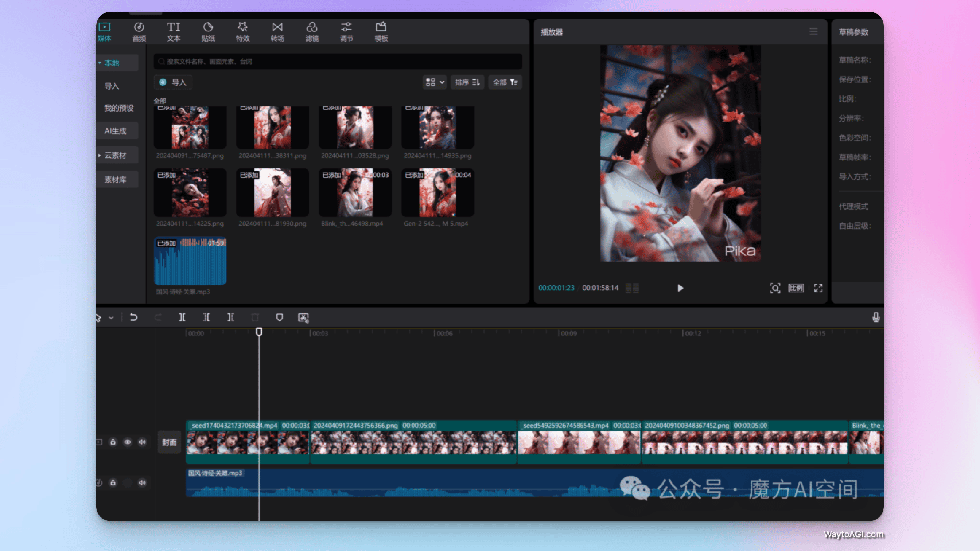Click the 封面 cover button

[x=169, y=442]
